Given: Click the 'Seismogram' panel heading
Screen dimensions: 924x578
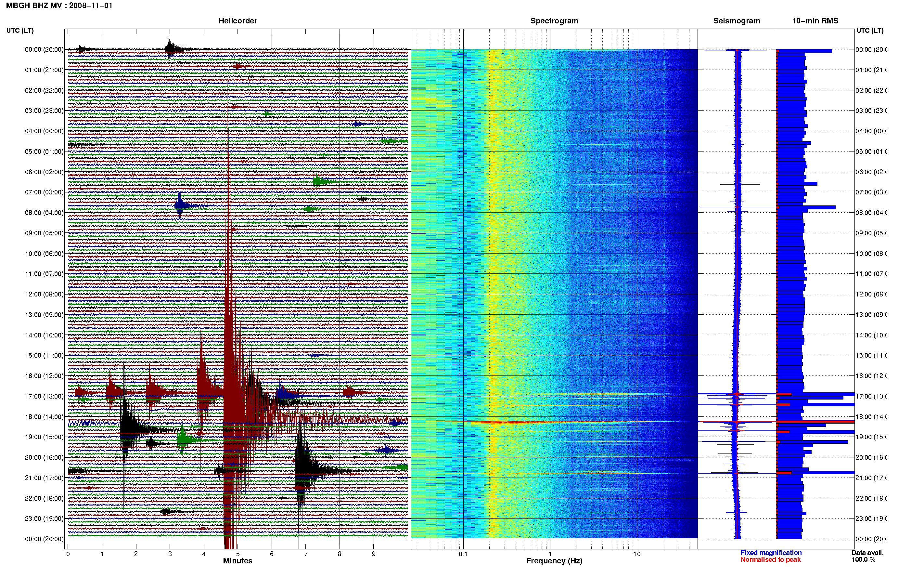Looking at the screenshot, I should tap(737, 21).
